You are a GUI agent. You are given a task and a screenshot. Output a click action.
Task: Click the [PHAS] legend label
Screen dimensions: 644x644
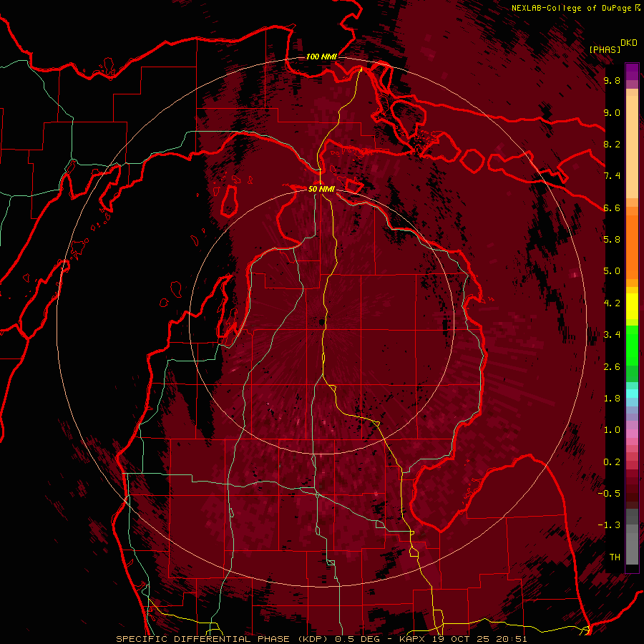pyautogui.click(x=605, y=49)
